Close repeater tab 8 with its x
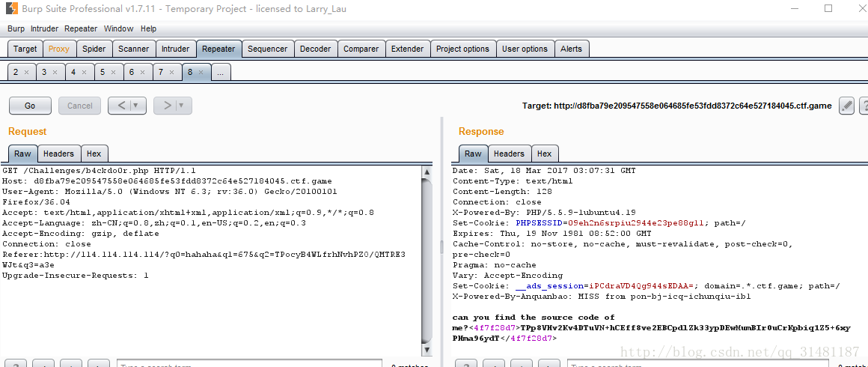868x367 pixels. click(201, 73)
